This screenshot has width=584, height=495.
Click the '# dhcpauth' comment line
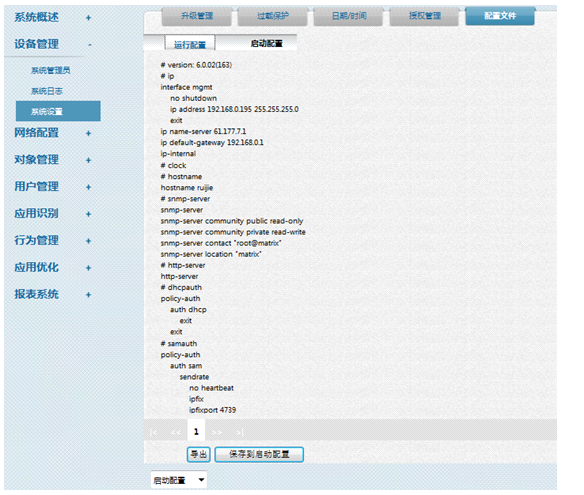click(x=181, y=288)
